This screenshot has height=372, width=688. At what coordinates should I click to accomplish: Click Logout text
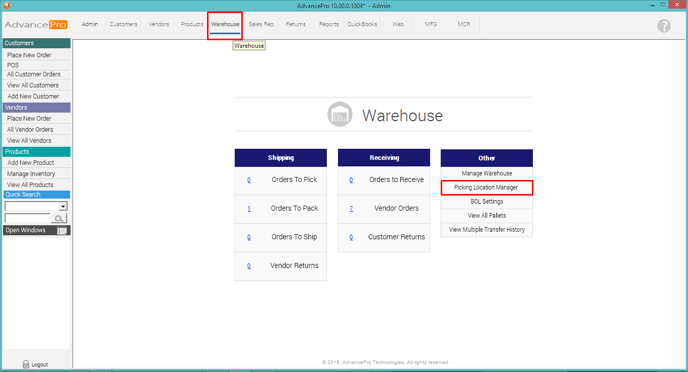[39, 365]
